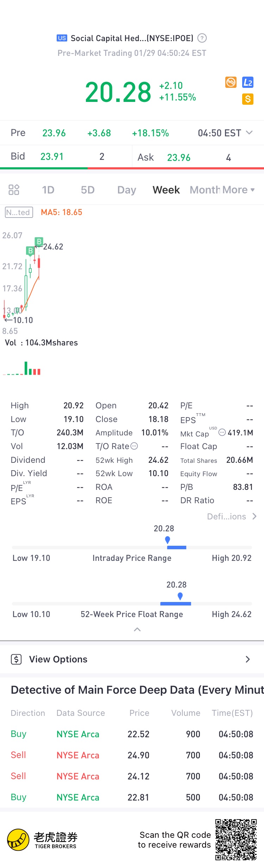Switch to the 1D chart tab
The image size is (264, 868).
(x=48, y=190)
